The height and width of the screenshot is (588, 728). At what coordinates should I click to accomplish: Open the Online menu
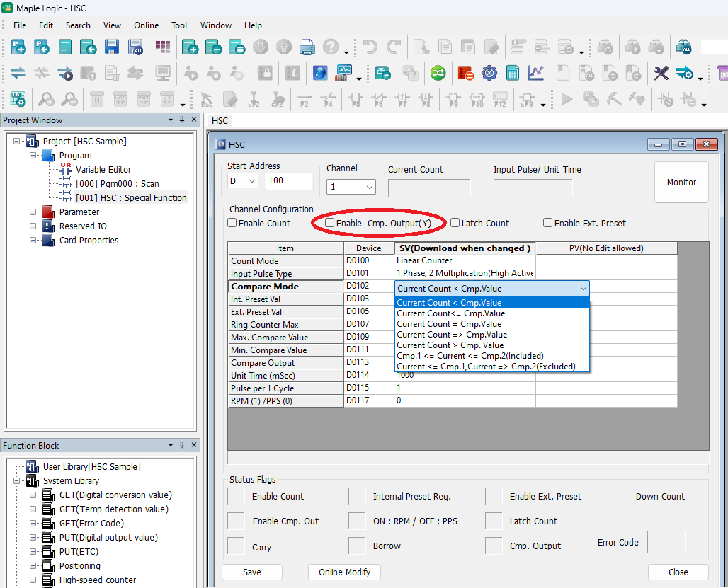pos(146,25)
